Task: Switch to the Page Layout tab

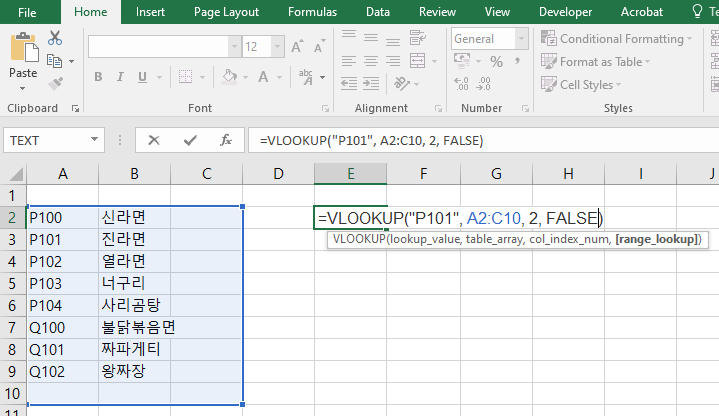Action: pos(226,12)
